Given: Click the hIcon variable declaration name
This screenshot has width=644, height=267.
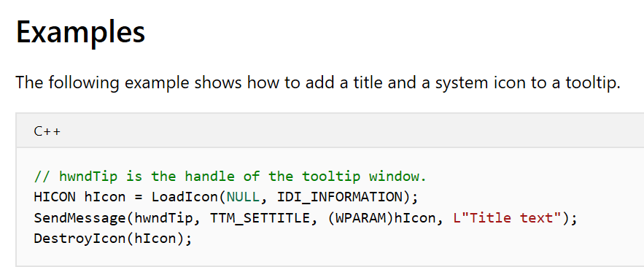Looking at the screenshot, I should coord(105,197).
